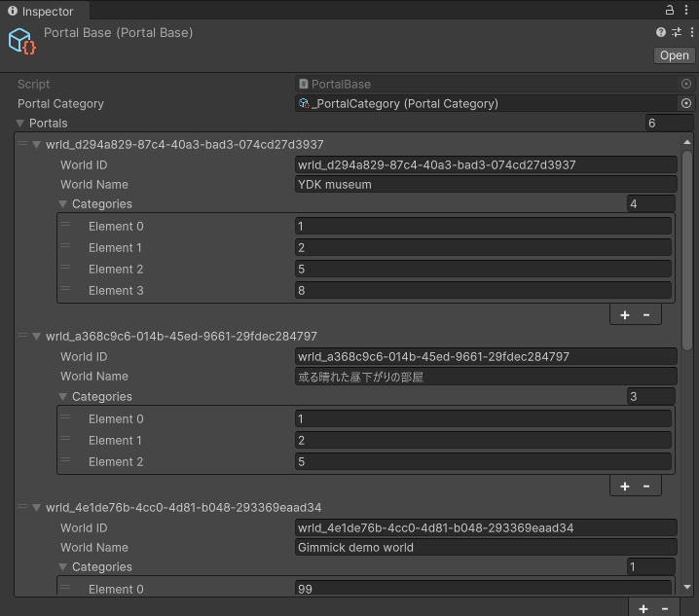Click the object picker for Portal Category

(x=686, y=103)
